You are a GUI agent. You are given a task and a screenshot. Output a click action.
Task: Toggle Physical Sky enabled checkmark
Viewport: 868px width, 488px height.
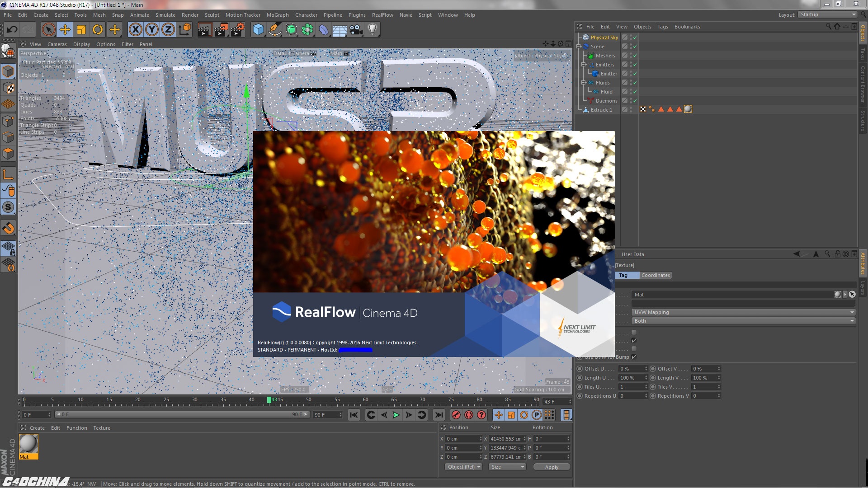(635, 38)
